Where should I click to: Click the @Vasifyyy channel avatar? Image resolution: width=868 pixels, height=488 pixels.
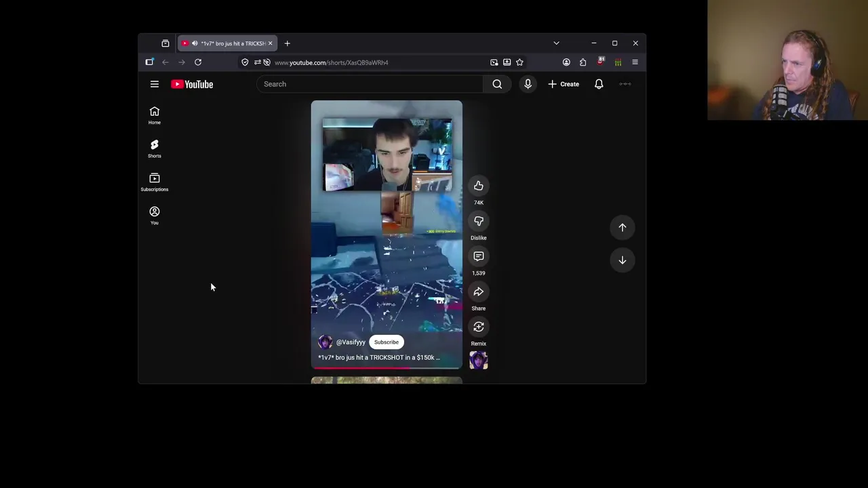coord(325,342)
